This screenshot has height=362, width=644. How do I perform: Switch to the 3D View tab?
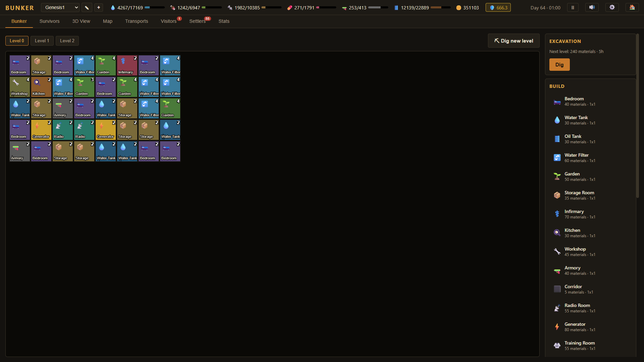(81, 21)
